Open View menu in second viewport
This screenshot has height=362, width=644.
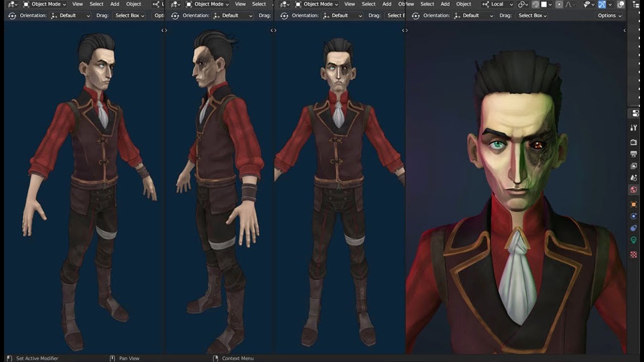pyautogui.click(x=240, y=4)
